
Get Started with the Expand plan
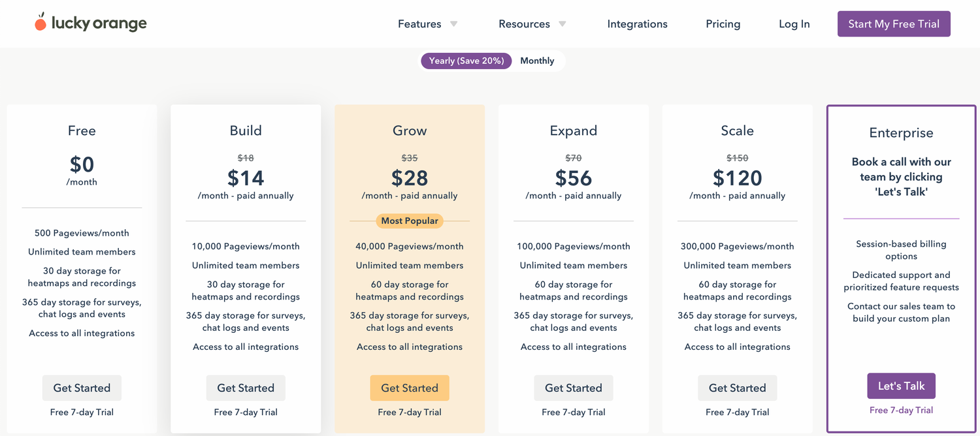(x=574, y=388)
